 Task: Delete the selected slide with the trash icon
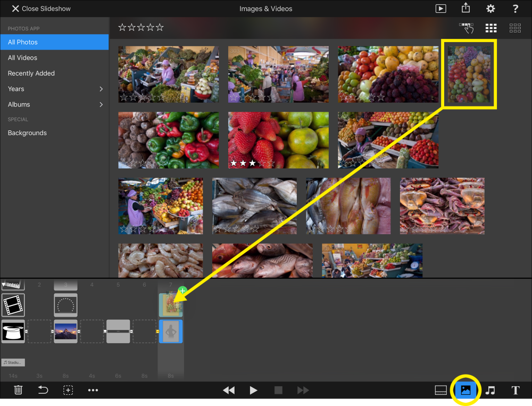pos(18,390)
